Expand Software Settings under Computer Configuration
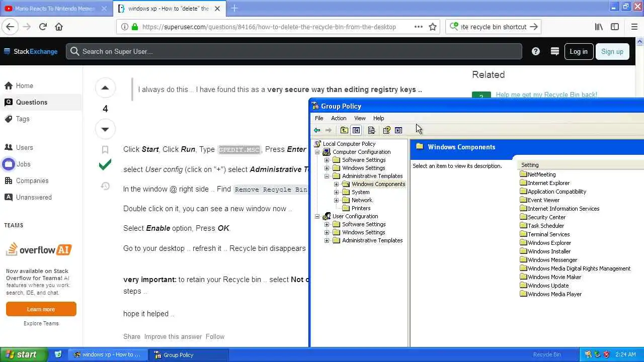Viewport: 644px width, 362px height. (x=327, y=160)
